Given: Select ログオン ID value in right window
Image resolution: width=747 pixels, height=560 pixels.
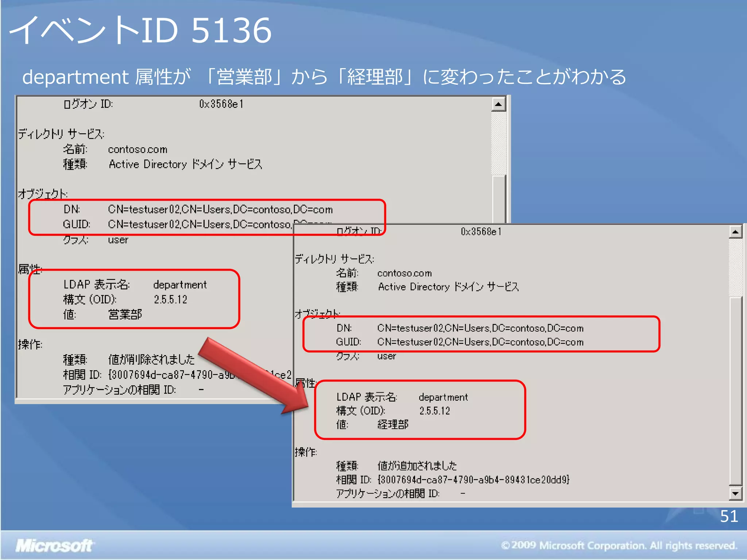Looking at the screenshot, I should tap(481, 232).
